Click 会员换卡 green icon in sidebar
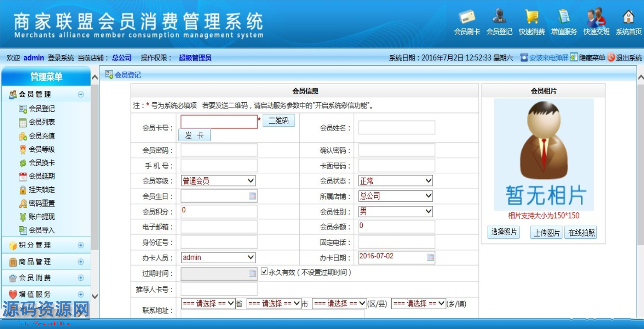This screenshot has width=644, height=329. click(x=23, y=163)
